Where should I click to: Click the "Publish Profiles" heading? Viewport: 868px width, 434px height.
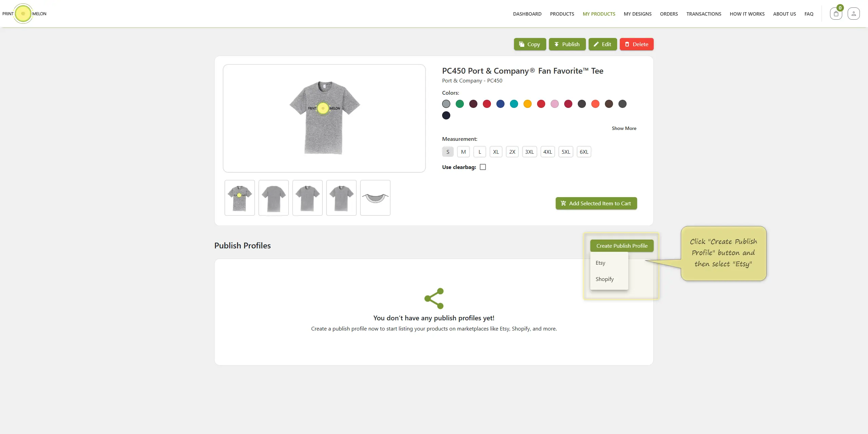point(242,246)
